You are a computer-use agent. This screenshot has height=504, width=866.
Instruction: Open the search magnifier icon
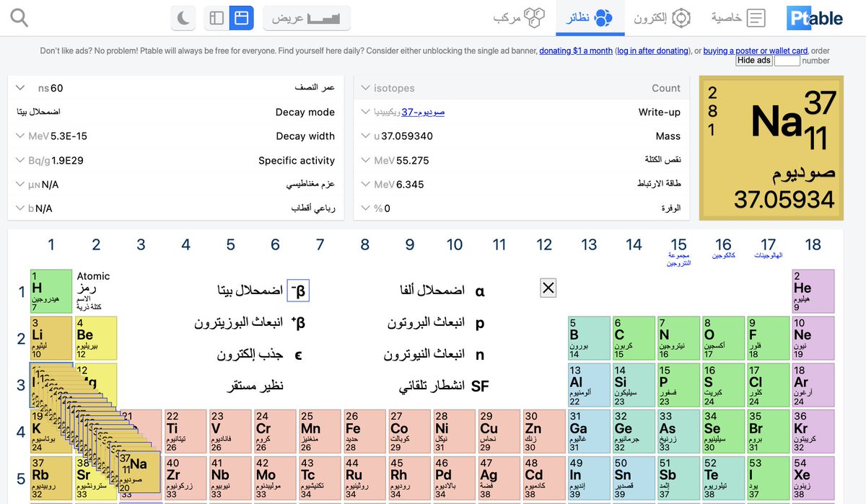[x=19, y=18]
